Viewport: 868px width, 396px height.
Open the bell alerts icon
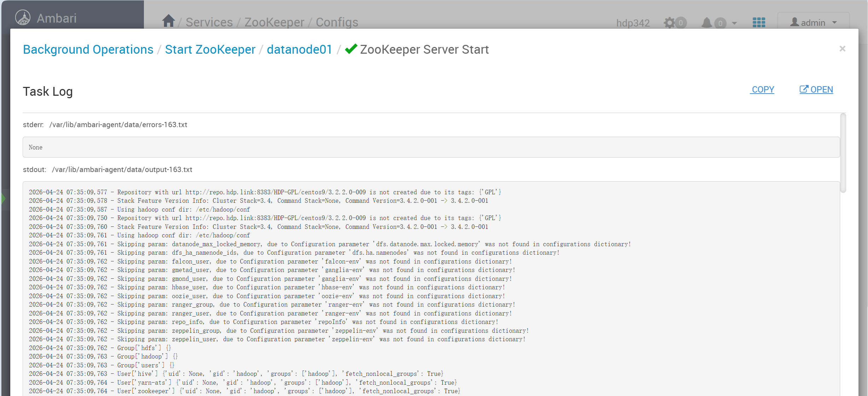[x=706, y=23]
